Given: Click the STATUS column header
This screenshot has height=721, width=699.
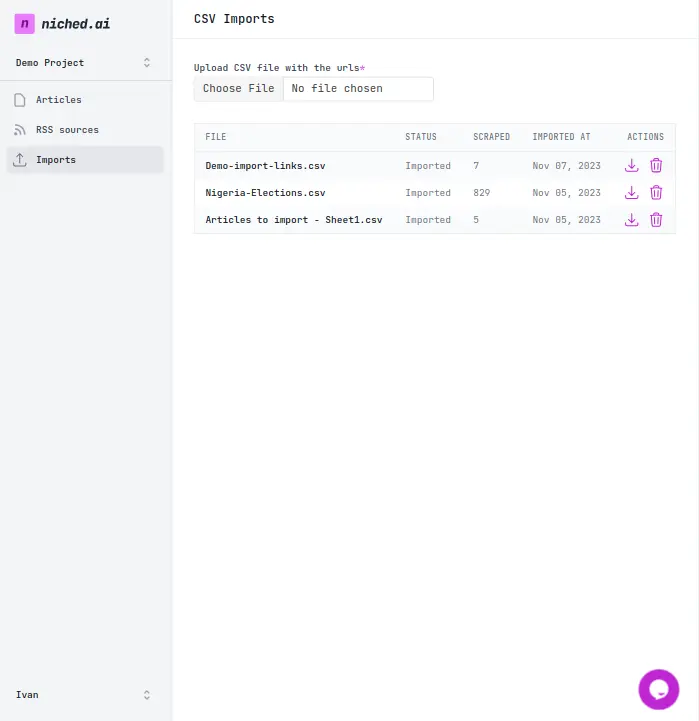Looking at the screenshot, I should 421,137.
